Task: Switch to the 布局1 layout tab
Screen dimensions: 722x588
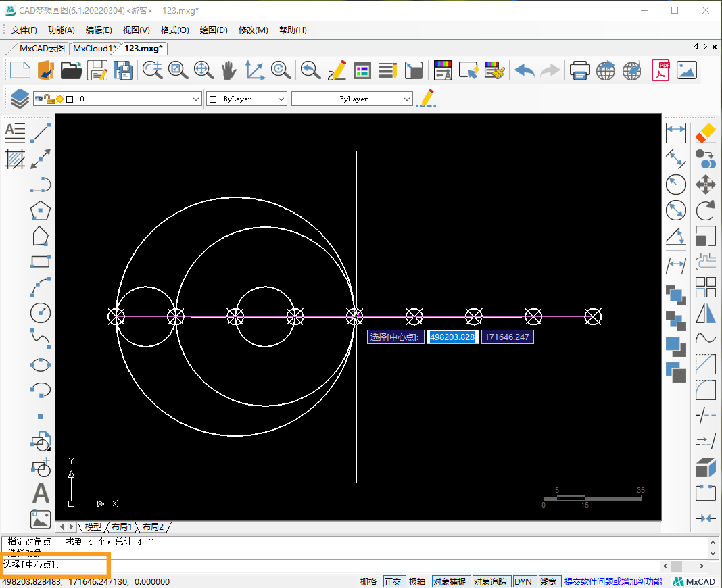Action: tap(122, 526)
